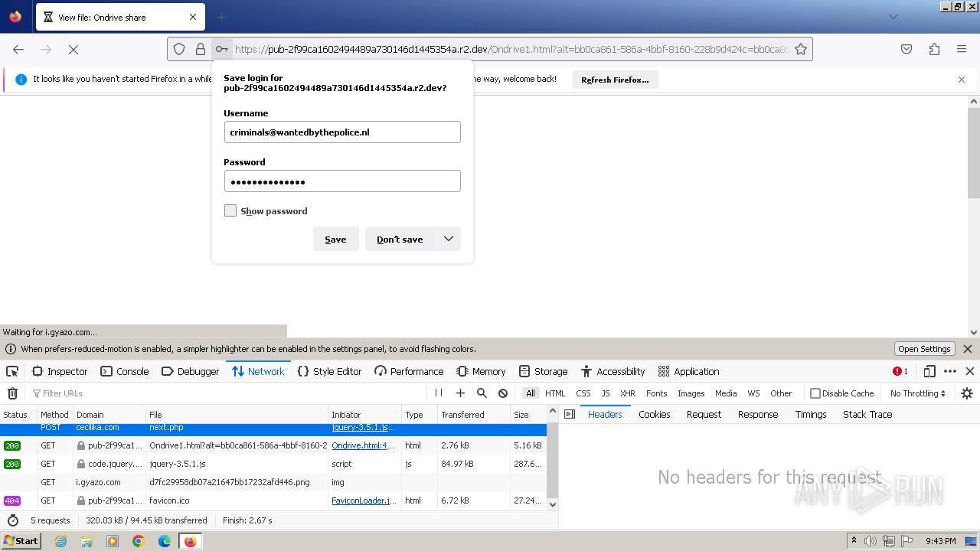This screenshot has height=551, width=980.
Task: Activate the element picker tool
Action: tap(12, 371)
